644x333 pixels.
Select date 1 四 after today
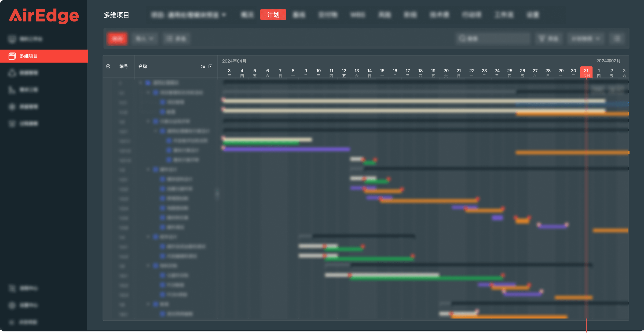(599, 73)
